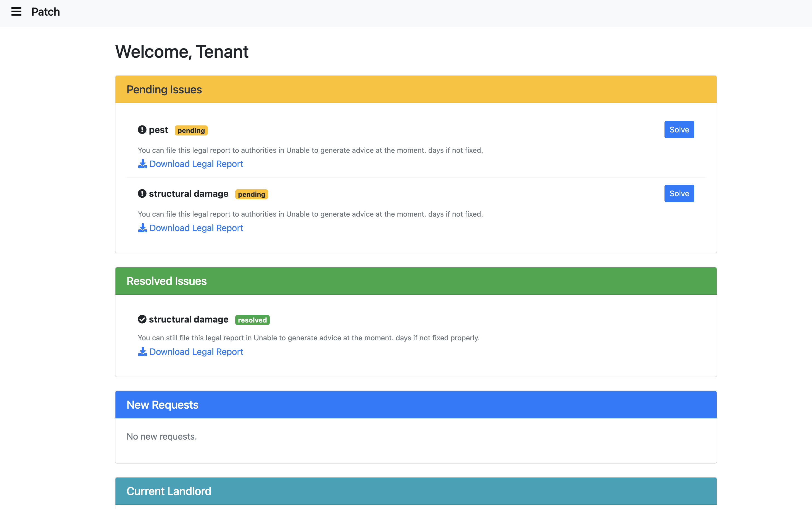Open the hamburger menu icon
The width and height of the screenshot is (812, 509).
(x=16, y=12)
